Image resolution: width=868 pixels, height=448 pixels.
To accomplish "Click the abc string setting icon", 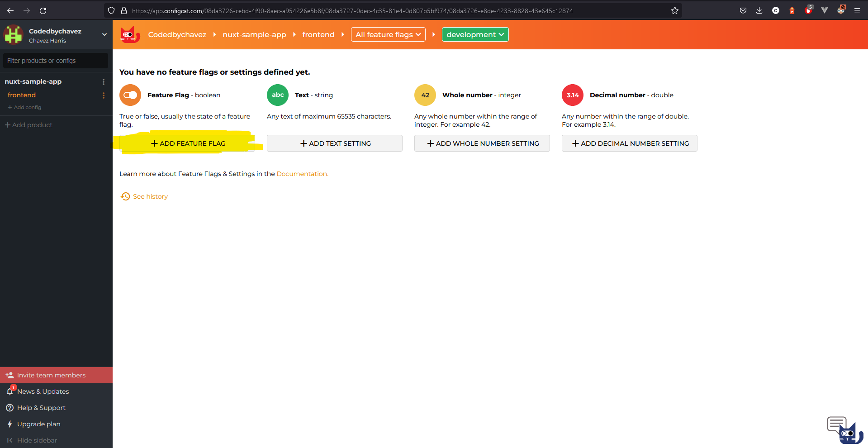I will 277,95.
